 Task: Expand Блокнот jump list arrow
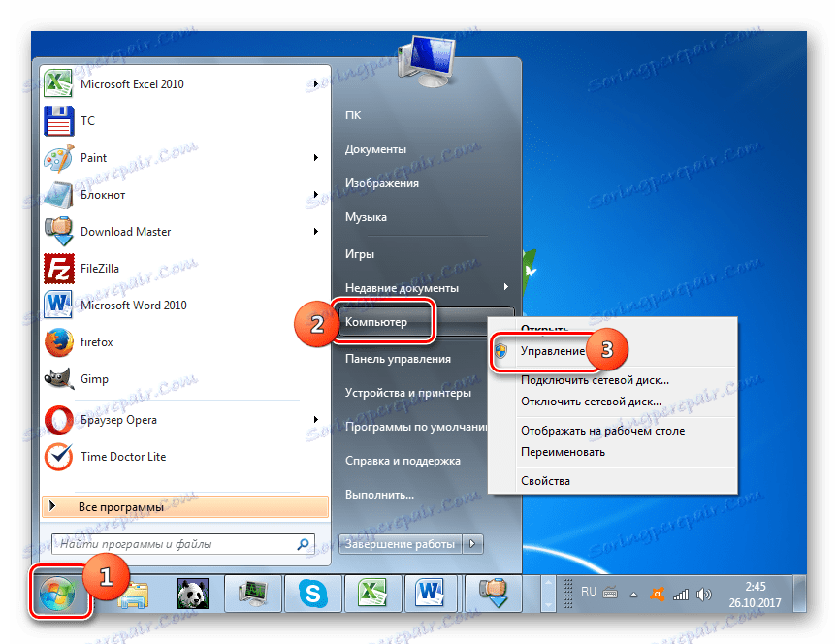pos(316,195)
